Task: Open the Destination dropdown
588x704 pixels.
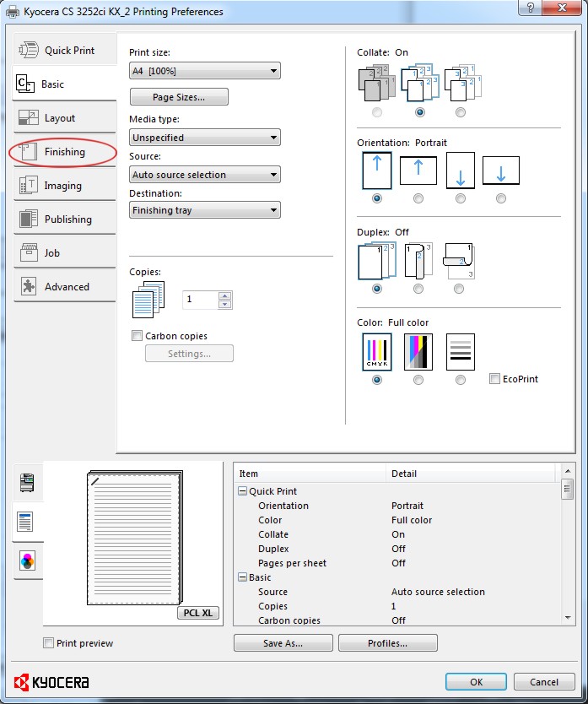Action: click(205, 210)
